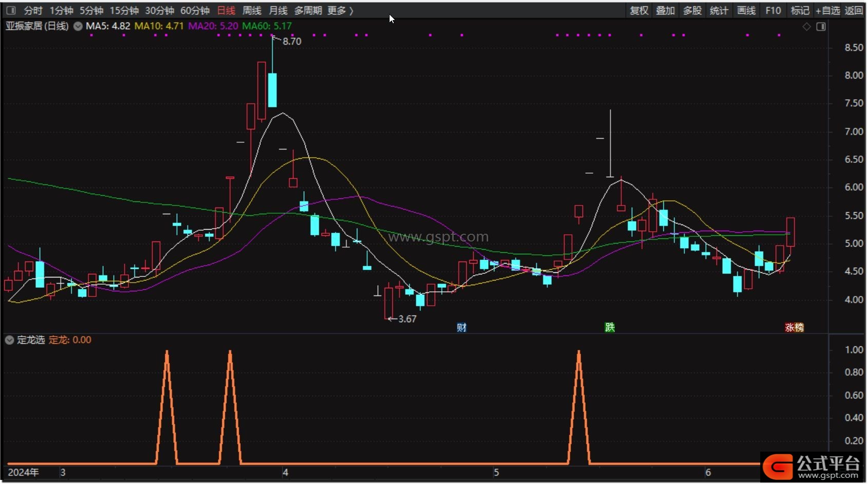Screen dimensions: 868x484
Task: Open dropdown beside 亚振家居 (日线) title
Action: click(x=78, y=26)
